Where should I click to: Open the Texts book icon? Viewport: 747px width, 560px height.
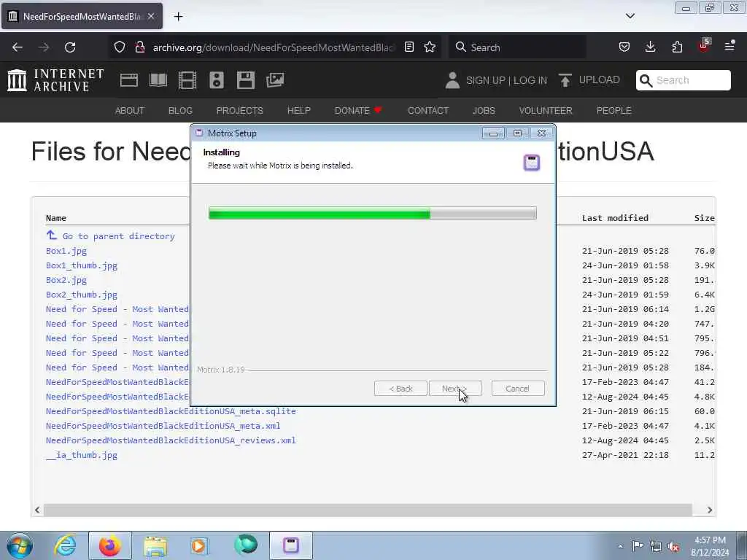158,80
